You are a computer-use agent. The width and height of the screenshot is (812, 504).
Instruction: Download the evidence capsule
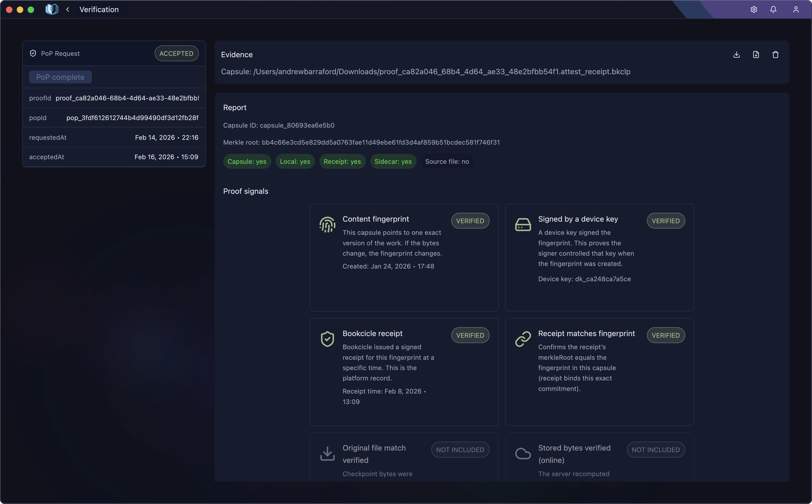click(x=737, y=55)
